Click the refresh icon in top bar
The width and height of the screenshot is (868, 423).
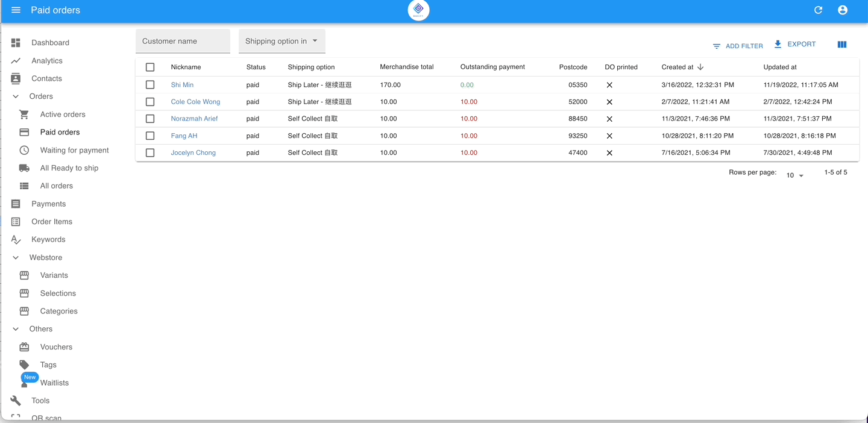coord(818,10)
